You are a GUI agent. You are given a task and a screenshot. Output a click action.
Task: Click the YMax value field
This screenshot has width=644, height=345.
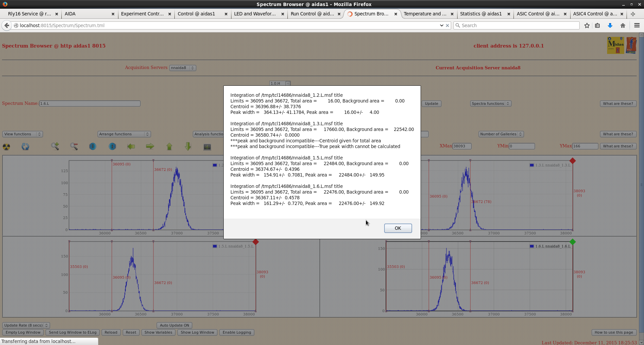tap(585, 146)
